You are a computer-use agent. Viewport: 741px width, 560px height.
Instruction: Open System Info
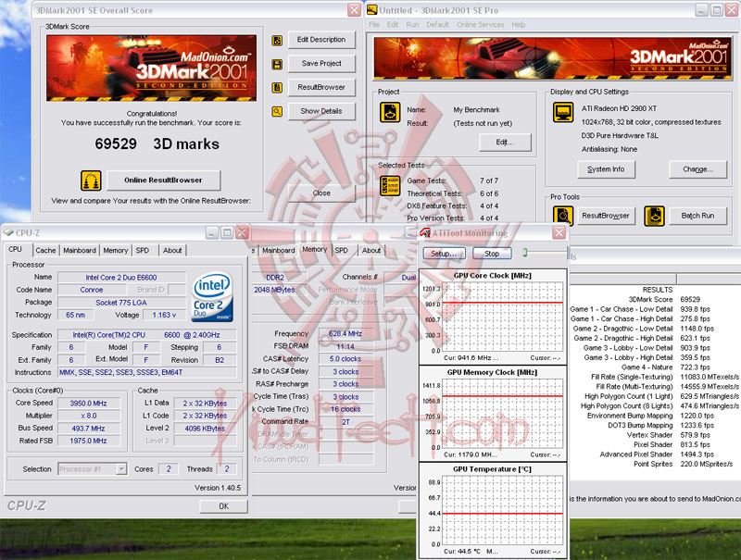pos(606,169)
